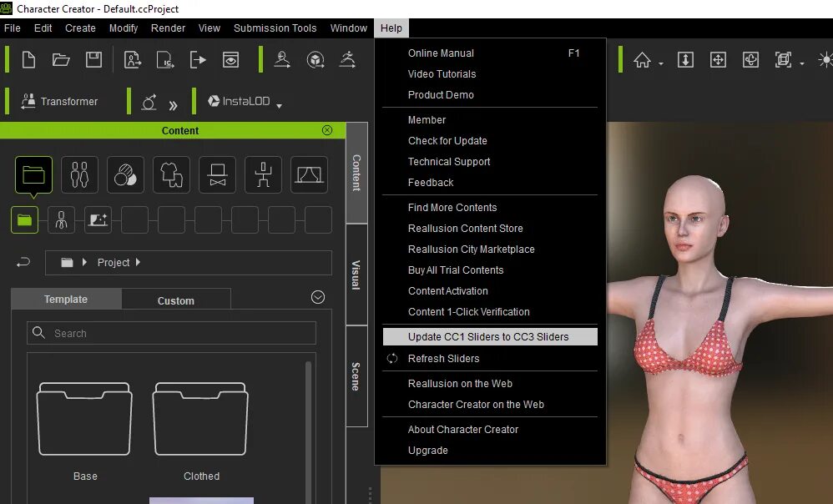The width and height of the screenshot is (833, 504).
Task: Click the Open Project folder icon
Action: click(61, 59)
